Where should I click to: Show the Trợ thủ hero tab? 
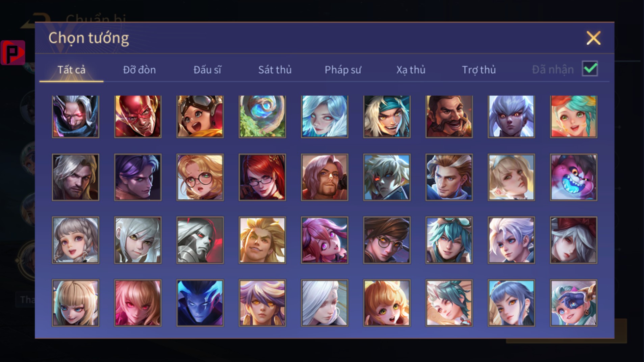[x=479, y=70]
